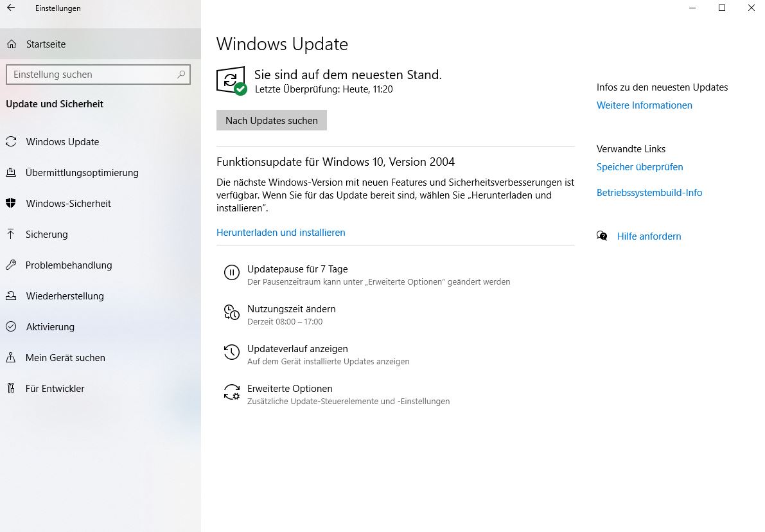Go back using the arrow icon
Viewport: 765px width, 532px height.
[11, 8]
